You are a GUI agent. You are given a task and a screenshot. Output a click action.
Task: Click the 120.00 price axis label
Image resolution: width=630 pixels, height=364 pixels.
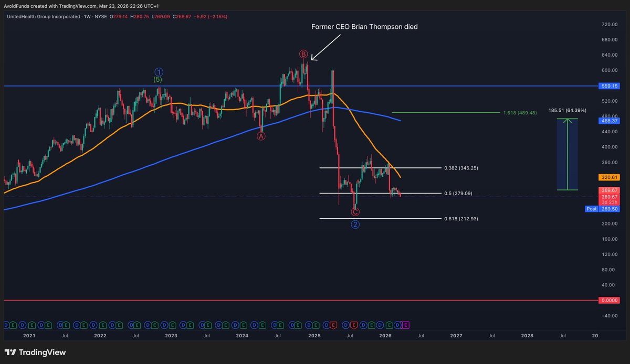tap(610, 254)
